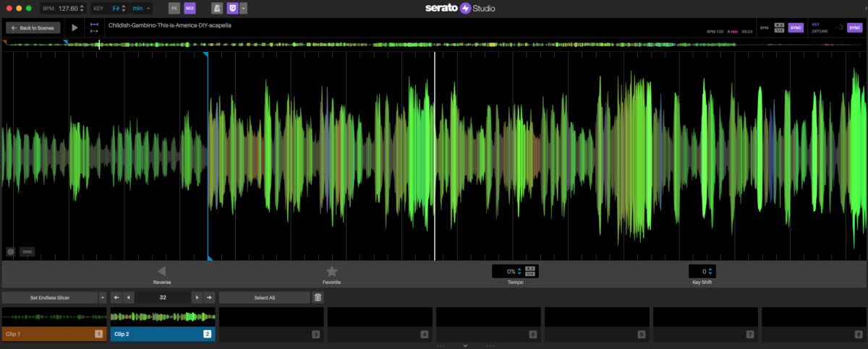The image size is (868, 349).
Task: Change project key F# stepper
Action: tap(124, 8)
